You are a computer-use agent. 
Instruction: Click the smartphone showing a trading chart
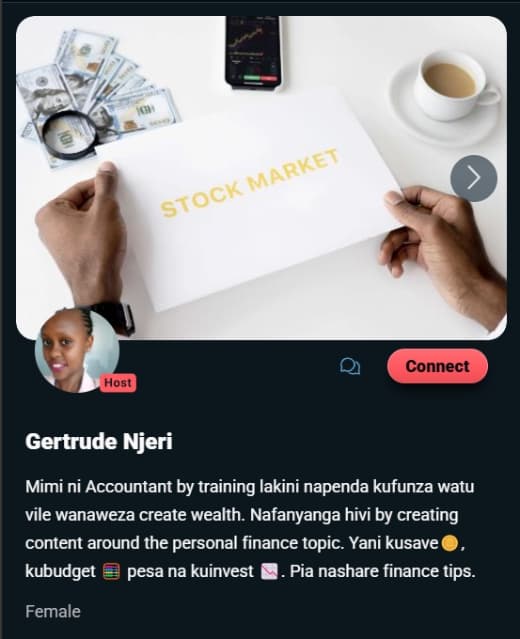(x=253, y=51)
